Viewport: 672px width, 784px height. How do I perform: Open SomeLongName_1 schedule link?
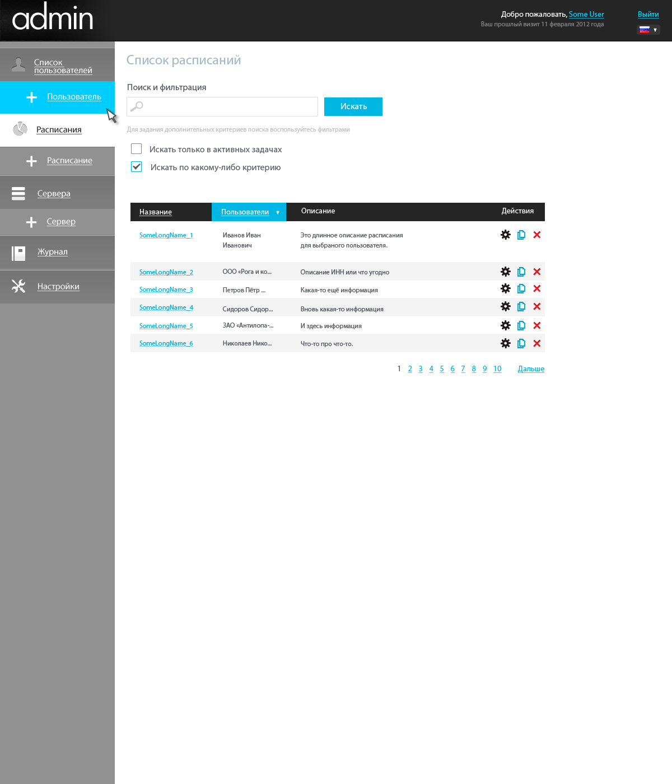pyautogui.click(x=166, y=235)
